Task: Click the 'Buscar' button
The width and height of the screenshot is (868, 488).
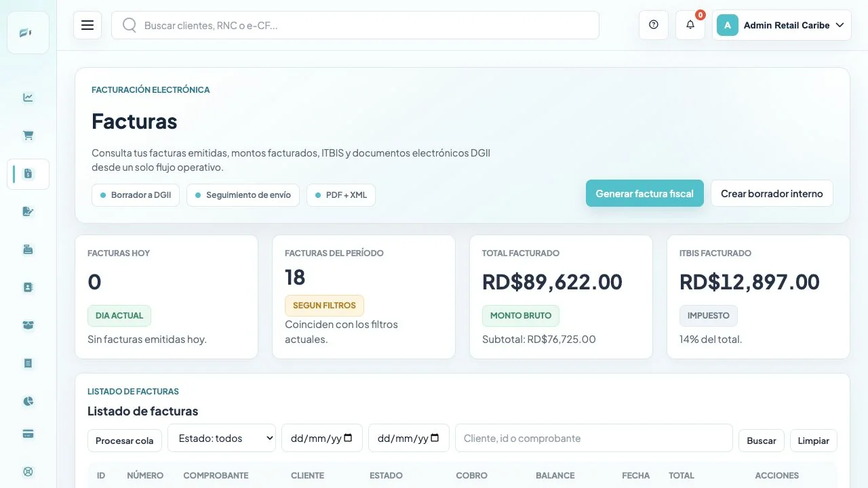Action: 762,441
